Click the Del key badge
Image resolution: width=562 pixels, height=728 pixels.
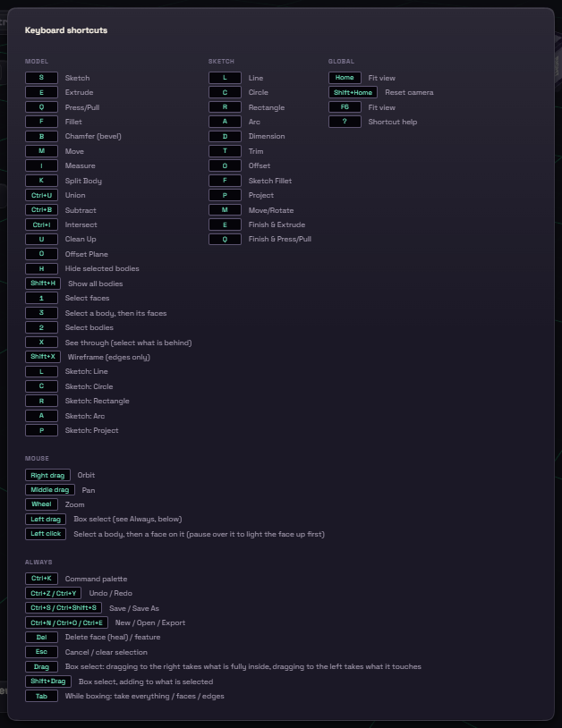[41, 638]
